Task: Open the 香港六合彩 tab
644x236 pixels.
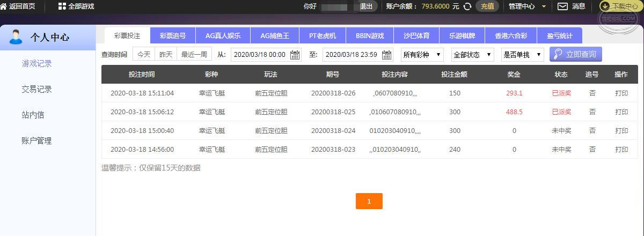Action: [510, 36]
